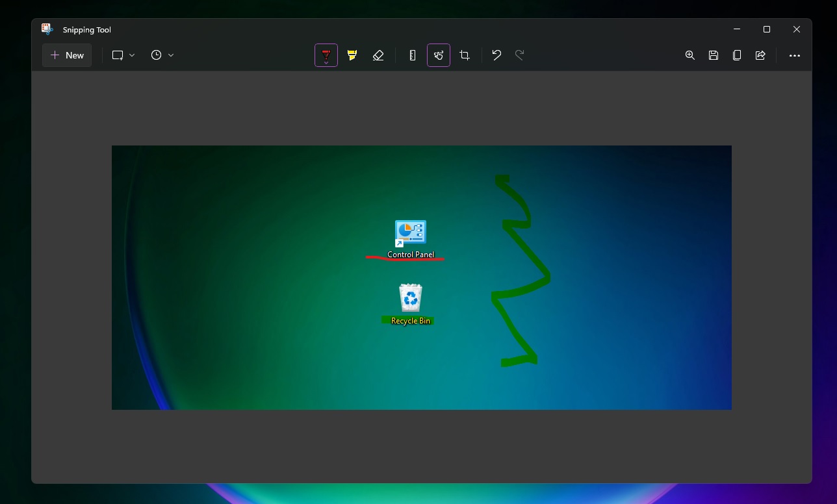Toggle the Ruler on screen
The image size is (837, 504).
pos(412,55)
